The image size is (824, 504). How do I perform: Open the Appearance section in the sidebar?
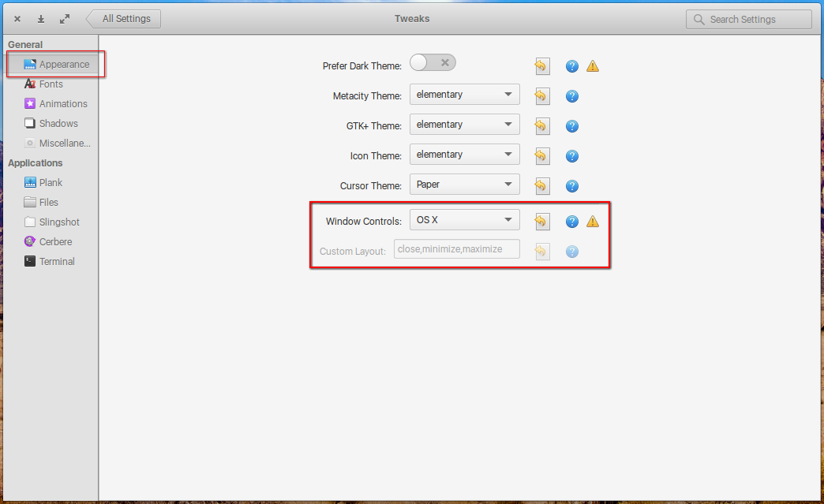coord(52,64)
